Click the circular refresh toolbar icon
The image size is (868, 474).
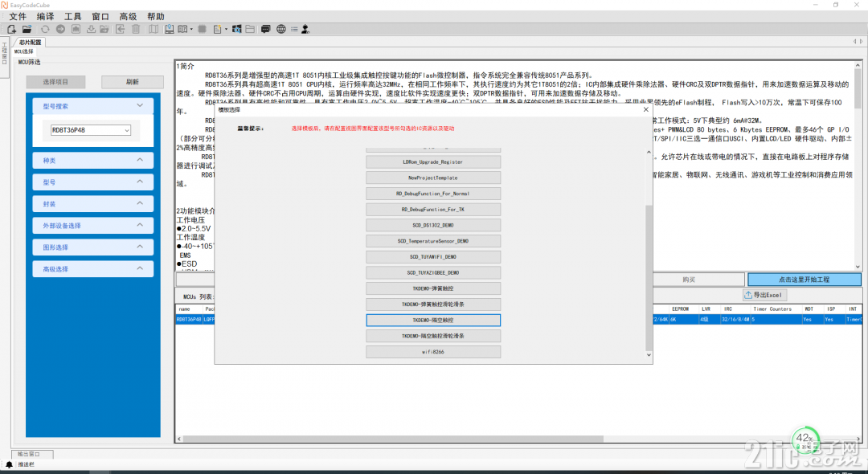click(x=45, y=29)
